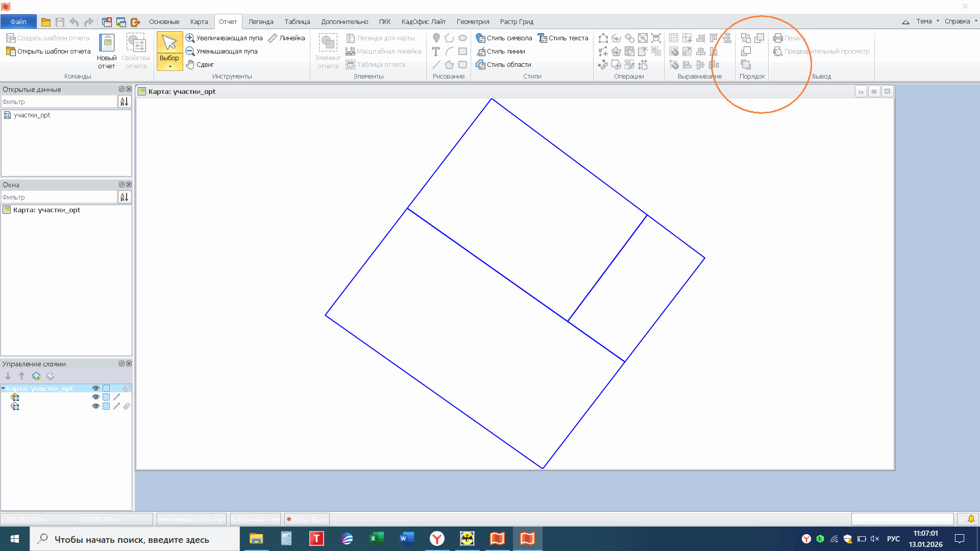
Task: Sort the Открытые данные list with the A-Z icon
Action: tap(124, 102)
